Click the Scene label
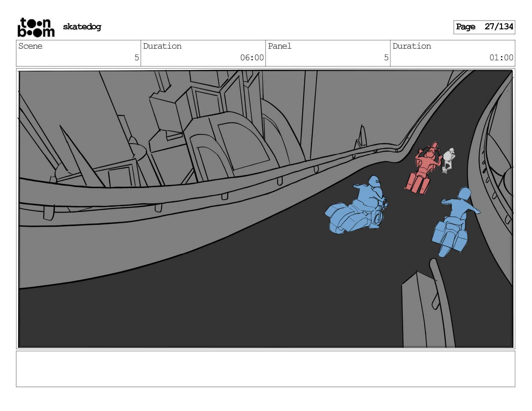Viewport: 532px width, 411px height. point(30,46)
